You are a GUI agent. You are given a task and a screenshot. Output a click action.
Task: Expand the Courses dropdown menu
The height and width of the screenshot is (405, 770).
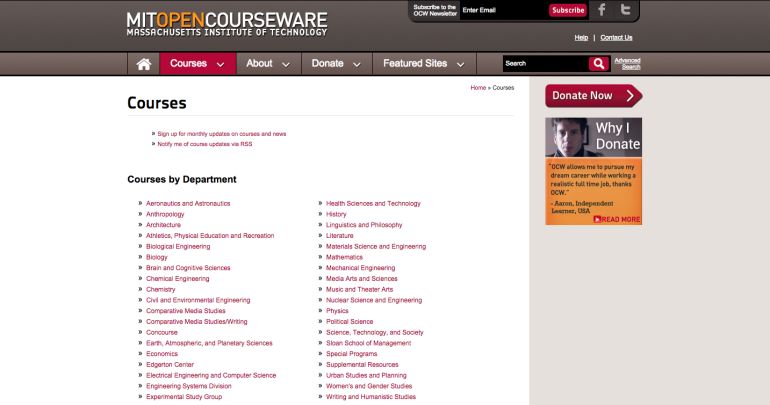coord(197,63)
